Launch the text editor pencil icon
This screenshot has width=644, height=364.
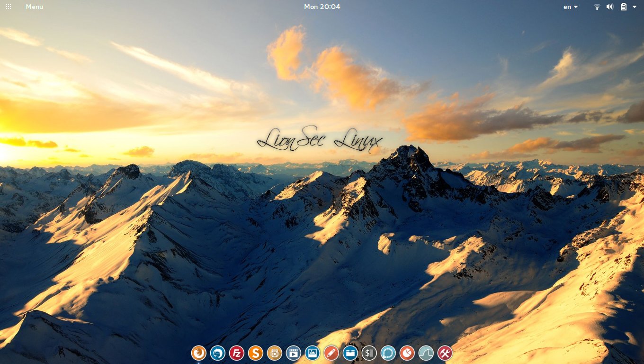pos(331,353)
